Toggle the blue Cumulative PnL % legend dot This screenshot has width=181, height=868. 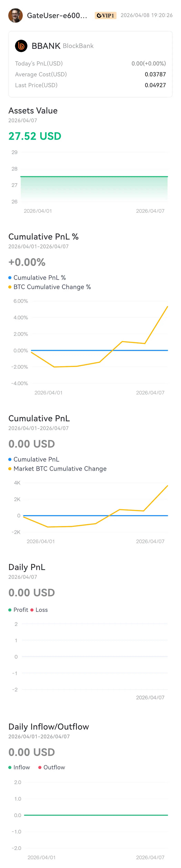click(x=10, y=278)
